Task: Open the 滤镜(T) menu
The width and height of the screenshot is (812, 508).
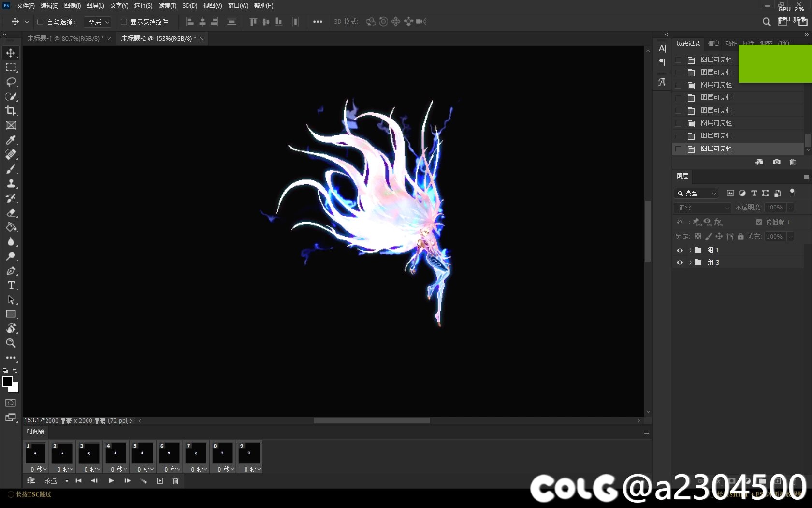Action: point(167,6)
